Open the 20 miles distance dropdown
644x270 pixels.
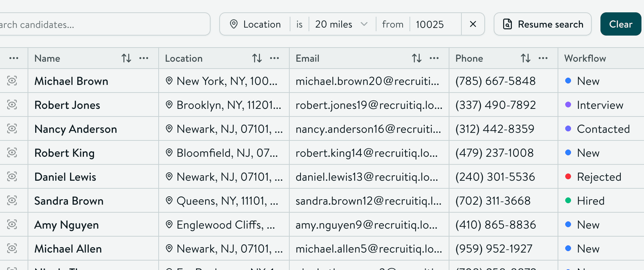341,24
